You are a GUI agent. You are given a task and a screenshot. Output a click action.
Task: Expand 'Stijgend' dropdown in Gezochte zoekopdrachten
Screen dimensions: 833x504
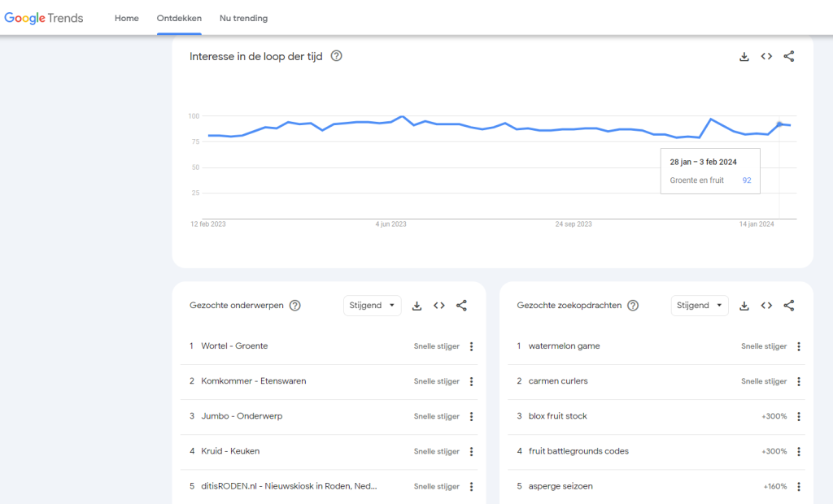(x=700, y=306)
